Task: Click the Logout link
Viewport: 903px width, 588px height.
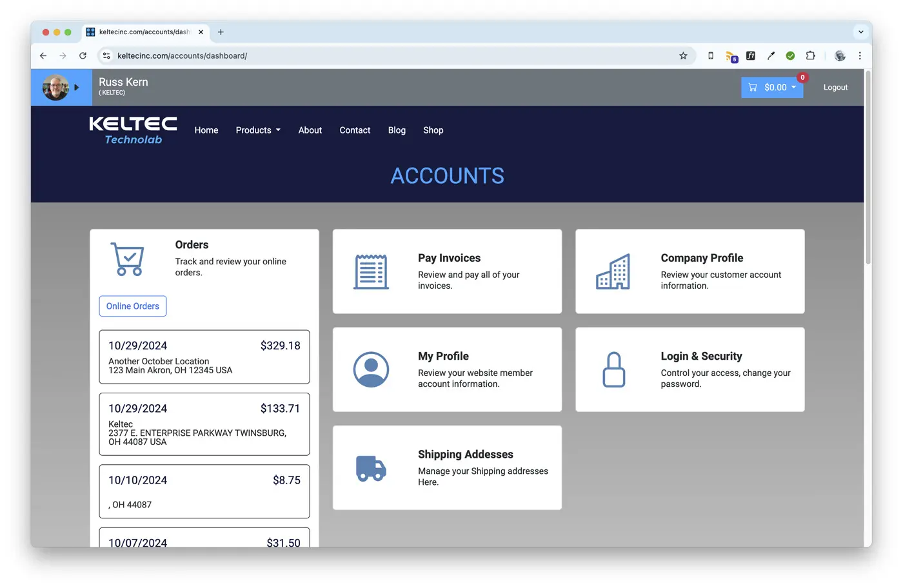Action: [835, 88]
